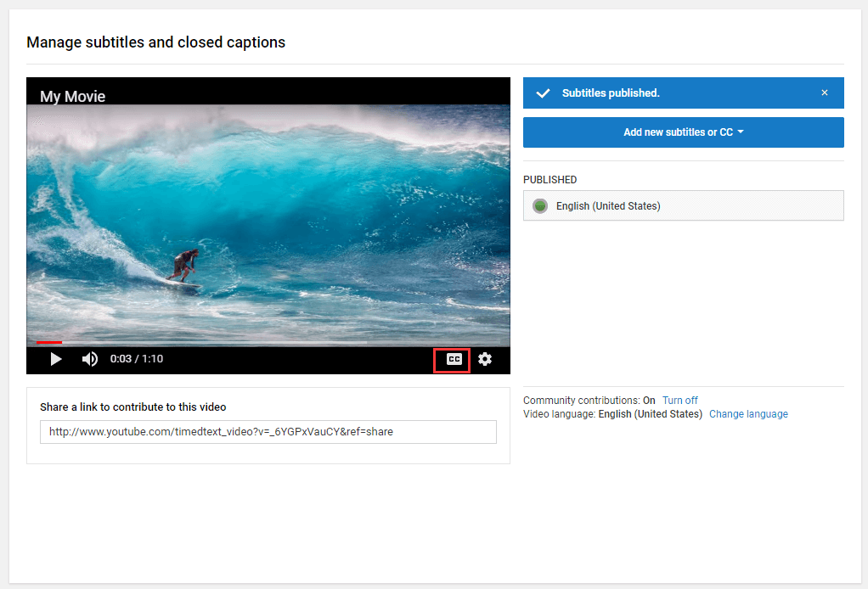
Task: Open video player settings gear
Action: pyautogui.click(x=485, y=359)
